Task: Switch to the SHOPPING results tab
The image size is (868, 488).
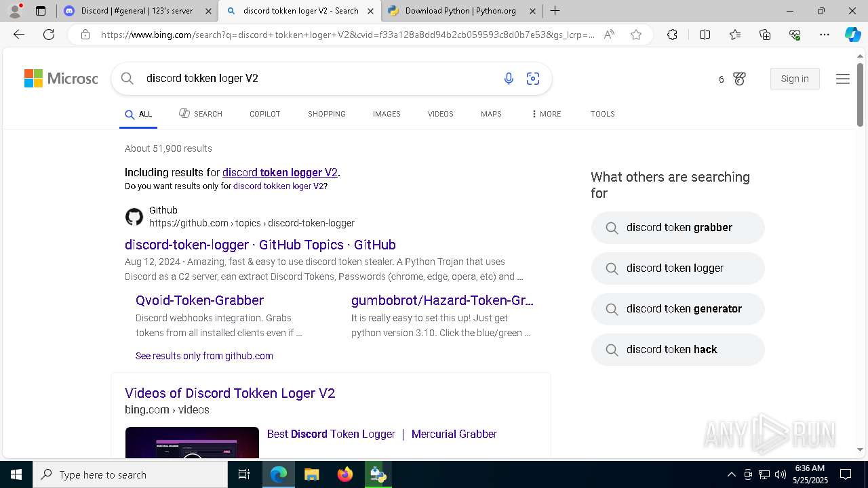Action: tap(327, 114)
